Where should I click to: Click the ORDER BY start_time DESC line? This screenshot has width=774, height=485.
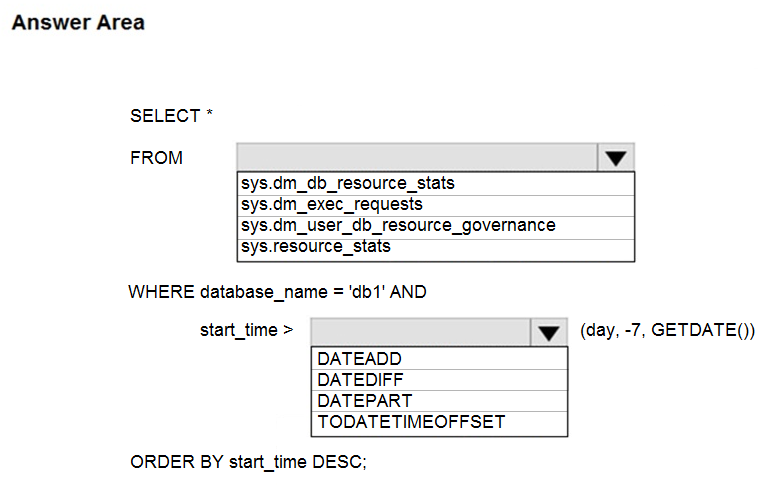click(x=249, y=462)
